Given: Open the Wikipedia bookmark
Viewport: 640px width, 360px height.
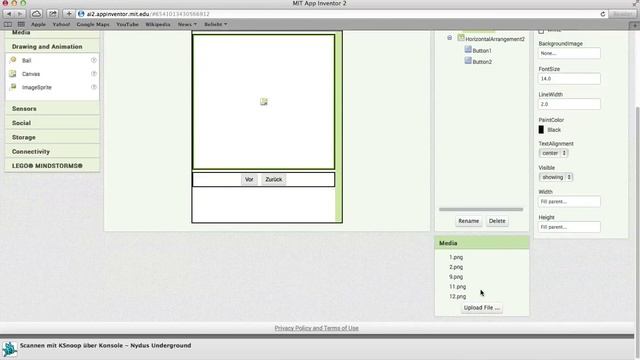Looking at the screenshot, I should coord(158,24).
